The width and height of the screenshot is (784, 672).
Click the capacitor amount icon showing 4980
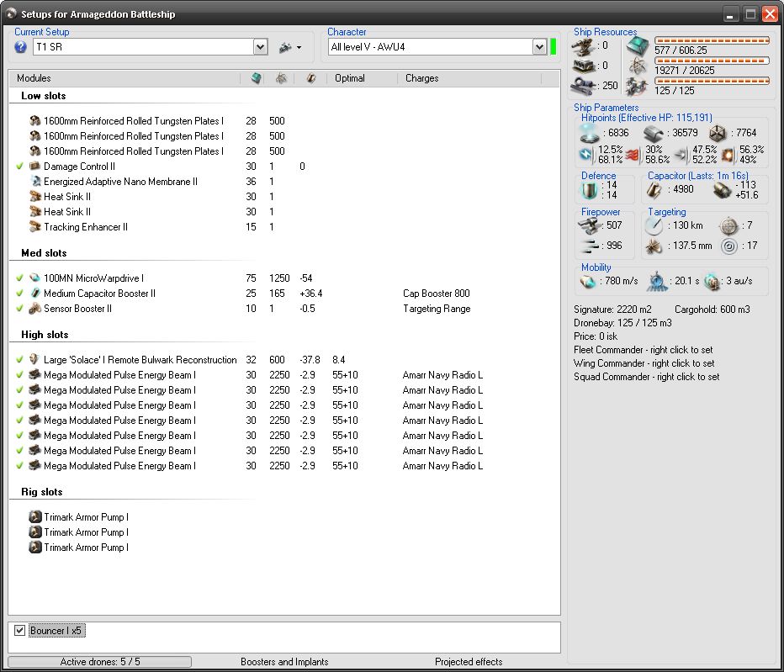(x=654, y=190)
